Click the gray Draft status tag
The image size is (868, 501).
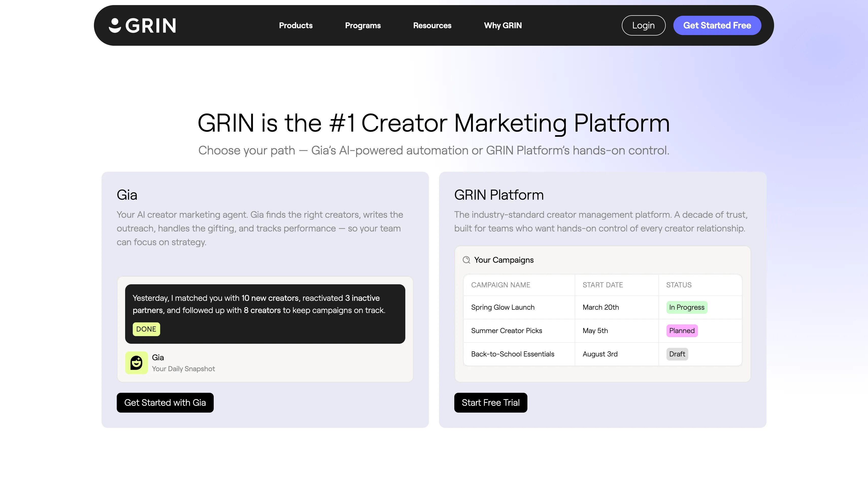(x=677, y=354)
